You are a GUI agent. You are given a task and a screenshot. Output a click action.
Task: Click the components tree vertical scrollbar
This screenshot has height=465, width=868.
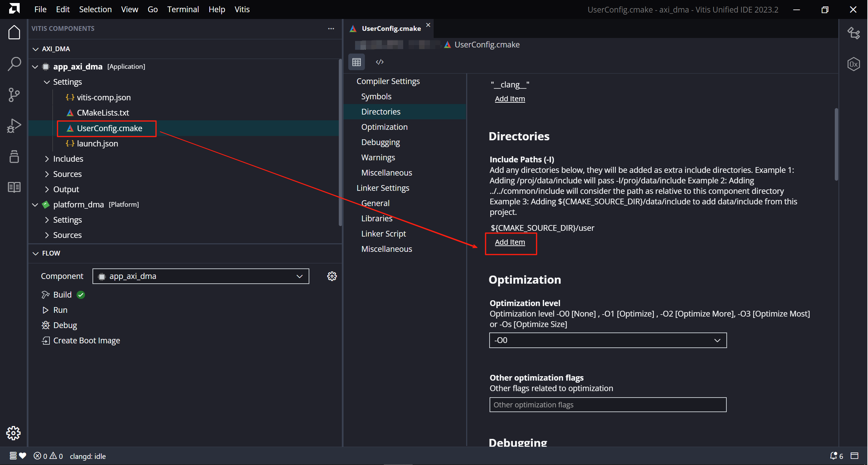(x=340, y=143)
